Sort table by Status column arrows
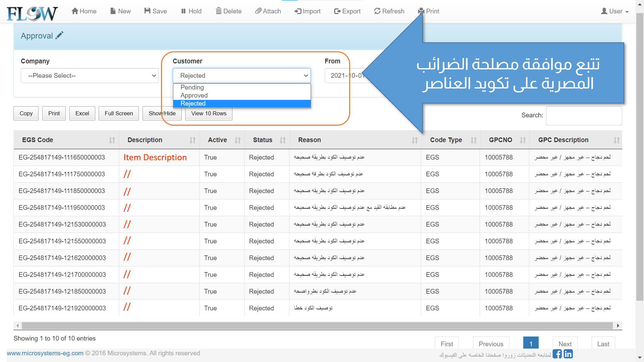This screenshot has width=644, height=362. (283, 140)
